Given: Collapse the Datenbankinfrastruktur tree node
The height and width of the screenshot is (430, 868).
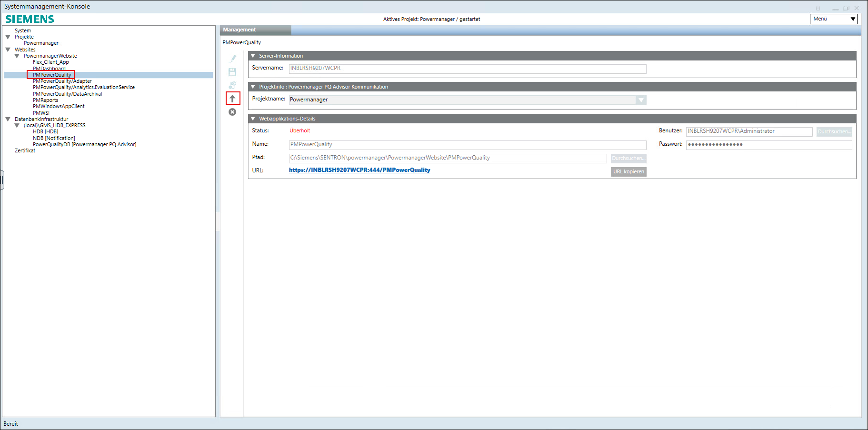Looking at the screenshot, I should click(x=8, y=119).
